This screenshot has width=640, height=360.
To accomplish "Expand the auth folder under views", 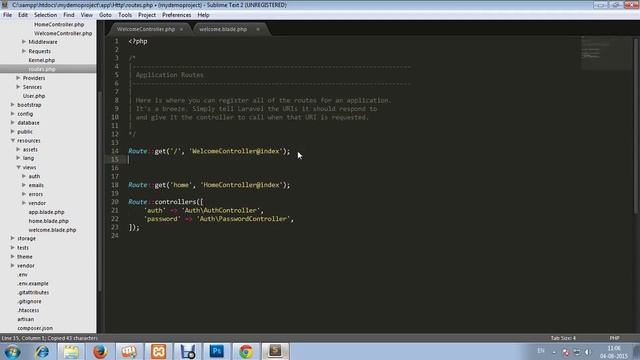I will 24,176.
